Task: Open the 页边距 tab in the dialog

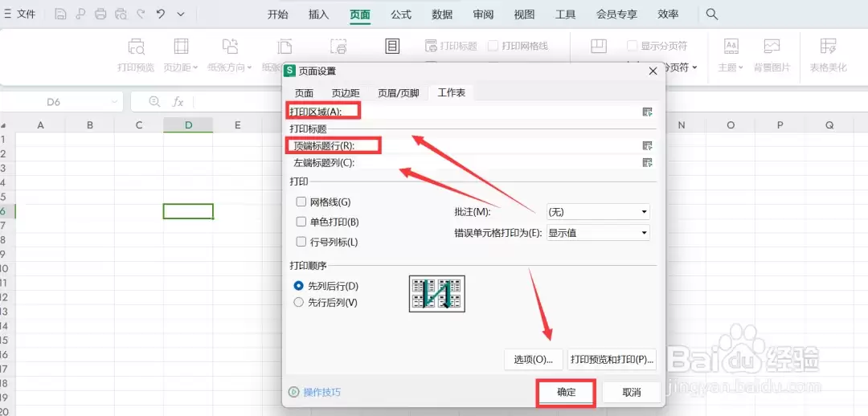Action: 346,93
